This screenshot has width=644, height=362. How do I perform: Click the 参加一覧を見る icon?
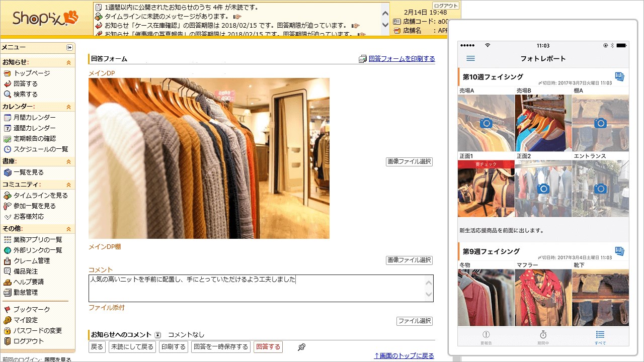[8, 206]
